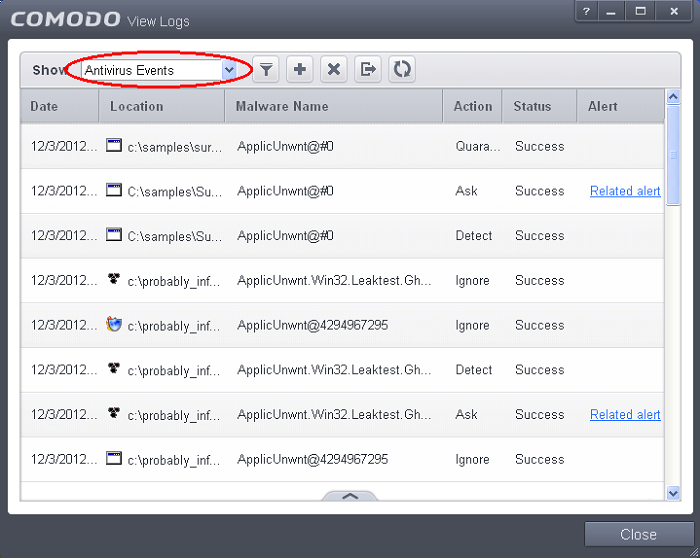Click file icon in first Ask row

click(114, 190)
